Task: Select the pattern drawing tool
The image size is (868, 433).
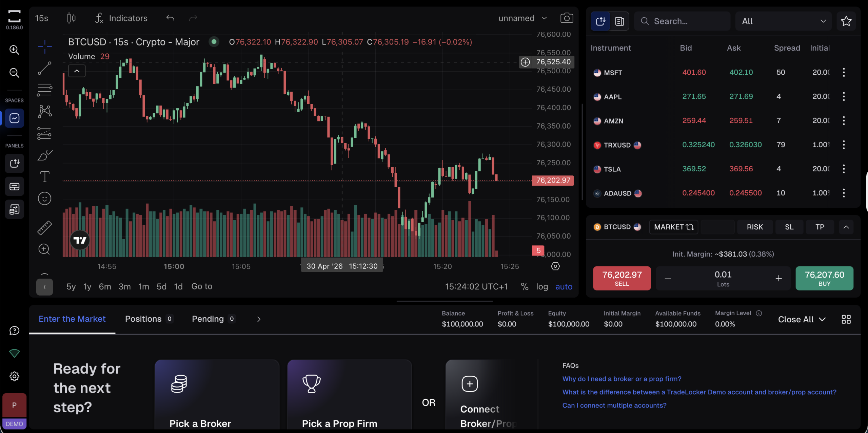Action: click(45, 111)
